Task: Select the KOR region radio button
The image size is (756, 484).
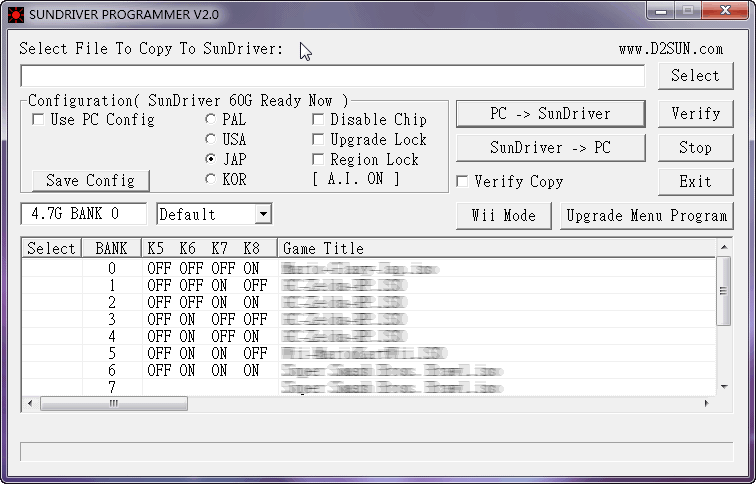Action: click(x=211, y=179)
